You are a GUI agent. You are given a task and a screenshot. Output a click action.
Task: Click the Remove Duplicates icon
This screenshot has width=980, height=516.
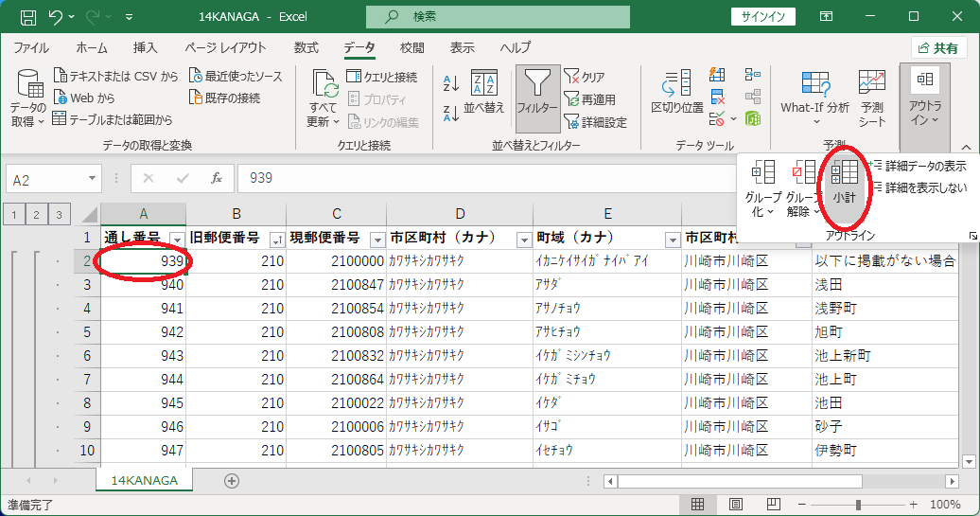[x=717, y=97]
